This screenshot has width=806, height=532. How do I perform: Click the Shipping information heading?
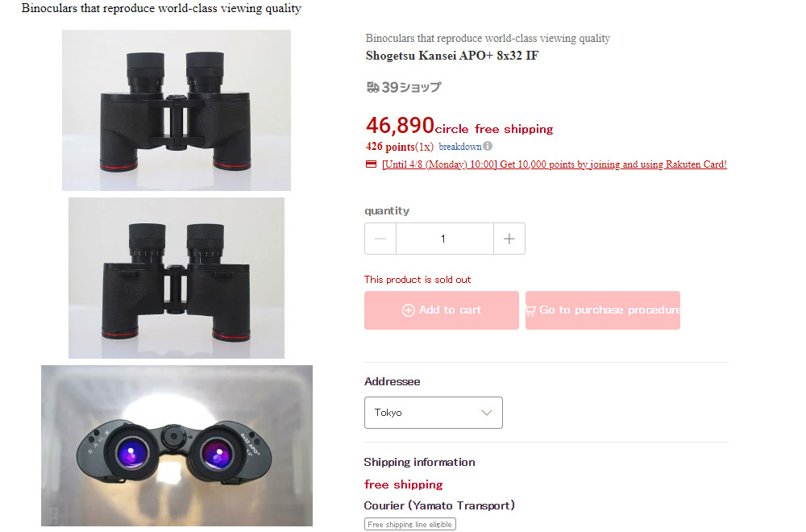[x=419, y=462]
